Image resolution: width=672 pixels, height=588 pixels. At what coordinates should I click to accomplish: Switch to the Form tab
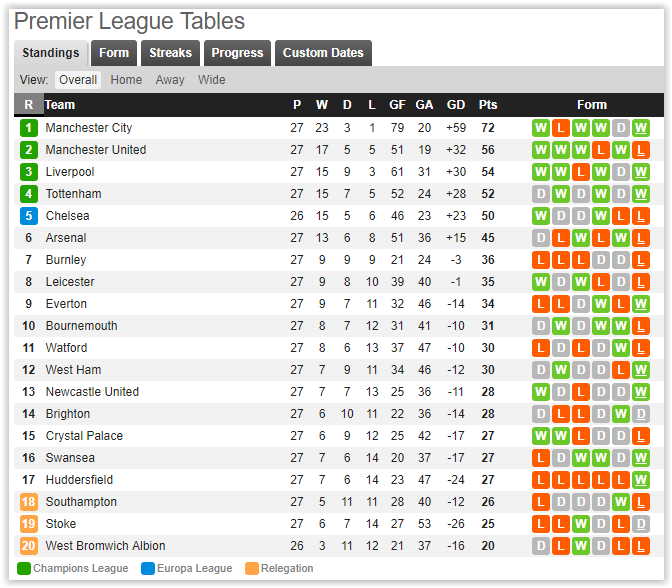(114, 53)
